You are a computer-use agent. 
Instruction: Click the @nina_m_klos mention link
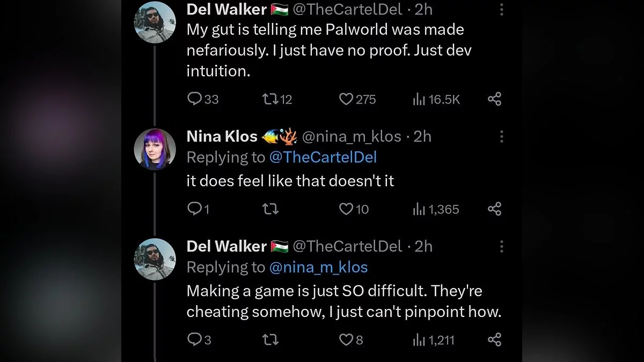click(318, 267)
